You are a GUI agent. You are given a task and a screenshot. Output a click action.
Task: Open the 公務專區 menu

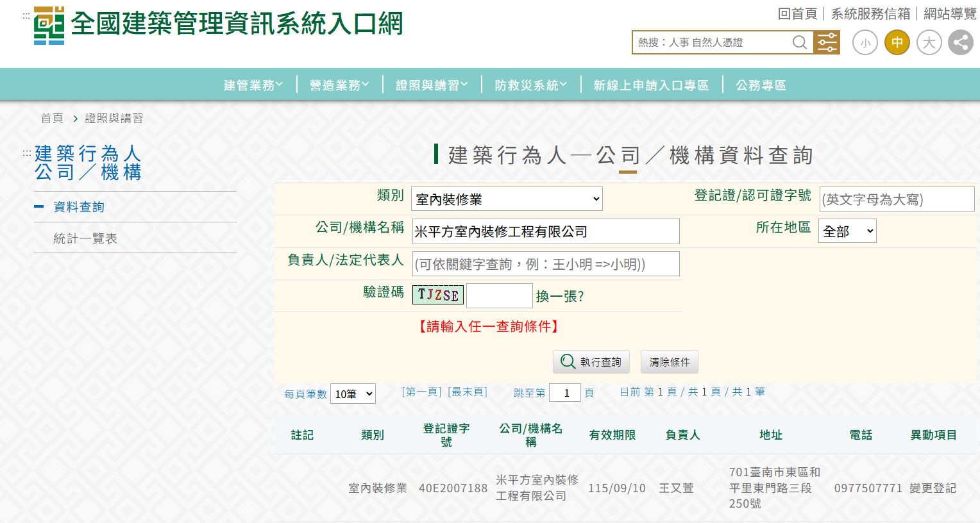761,84
